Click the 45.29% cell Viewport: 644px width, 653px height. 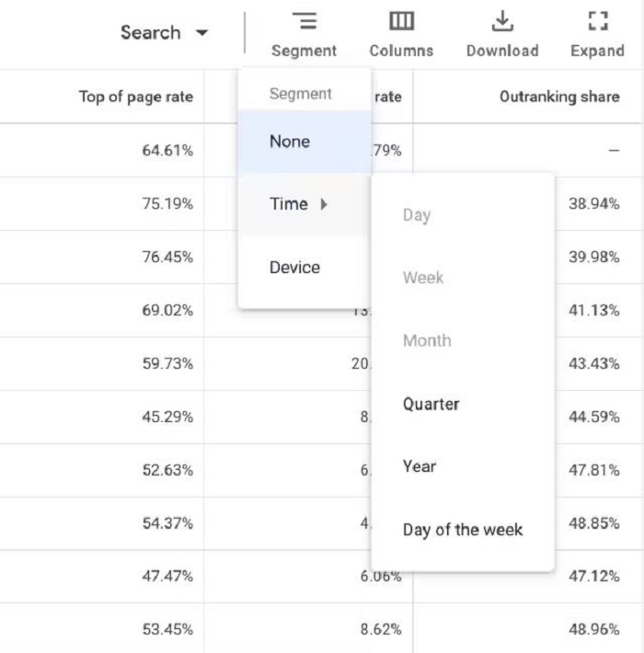click(x=167, y=417)
